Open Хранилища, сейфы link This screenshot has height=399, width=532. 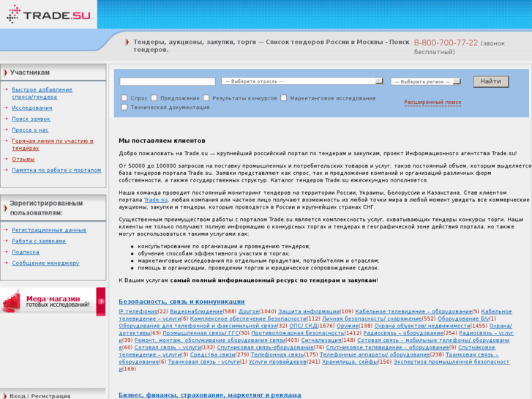tap(350, 362)
